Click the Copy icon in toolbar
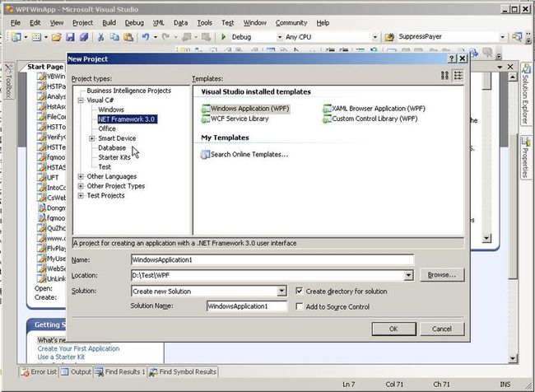Viewport: 535px width, 392px height. 114,37
